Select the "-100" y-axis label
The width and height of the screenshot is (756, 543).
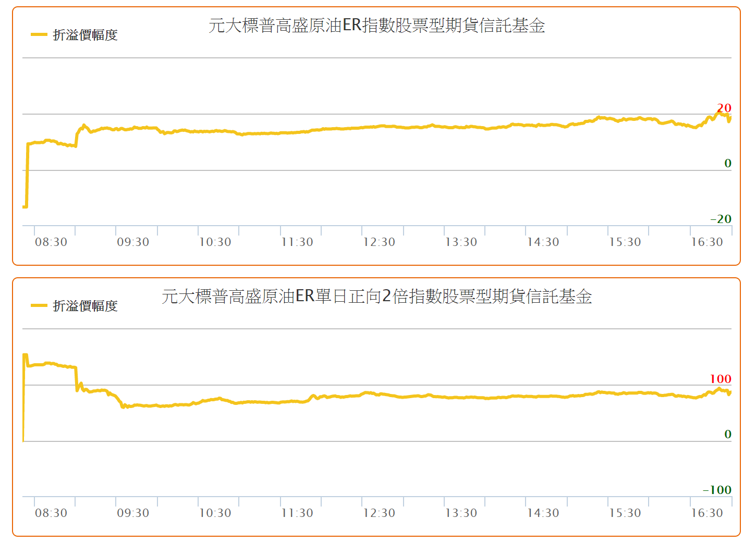point(717,490)
